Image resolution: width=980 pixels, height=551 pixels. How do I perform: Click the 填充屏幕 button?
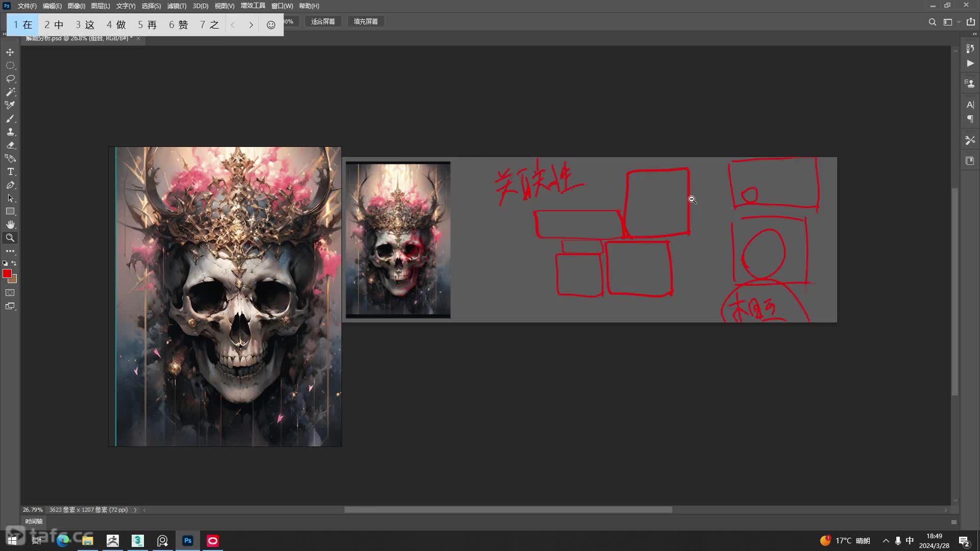click(x=366, y=21)
